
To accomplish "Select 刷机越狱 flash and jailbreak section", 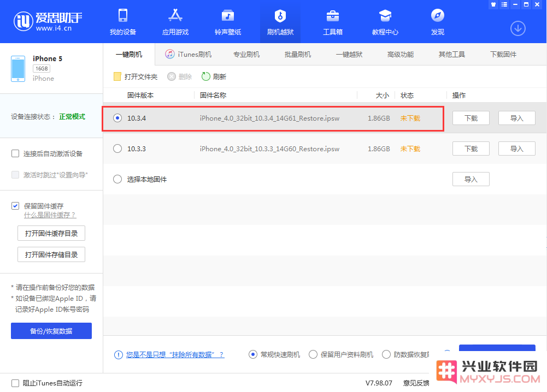I will (x=280, y=22).
